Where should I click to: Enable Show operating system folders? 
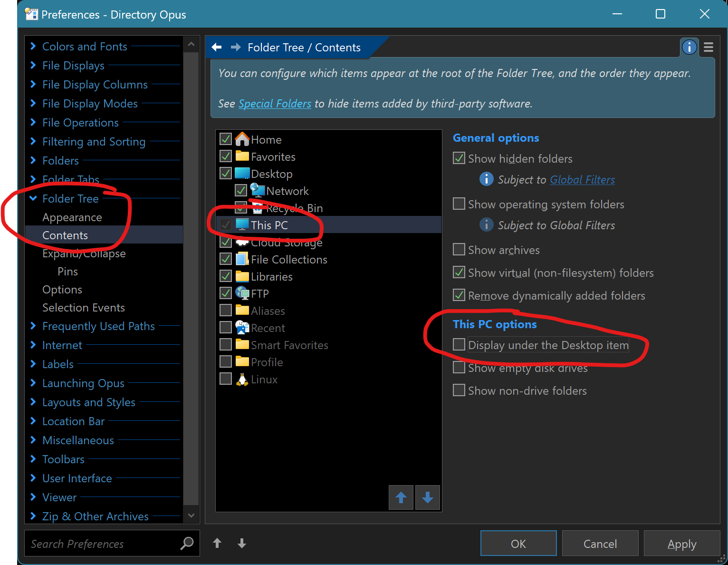coord(459,204)
